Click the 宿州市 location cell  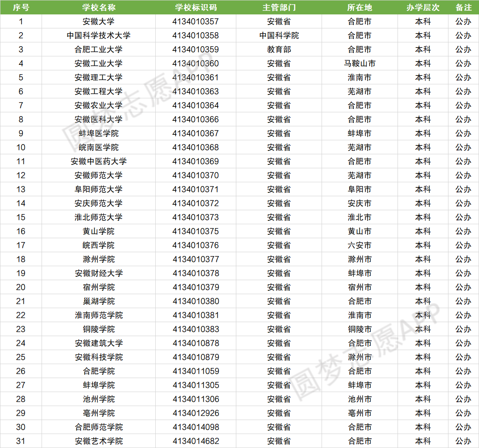[359, 287]
